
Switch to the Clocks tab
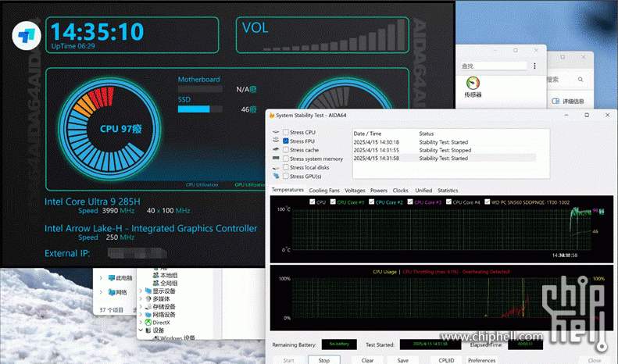[x=401, y=191]
